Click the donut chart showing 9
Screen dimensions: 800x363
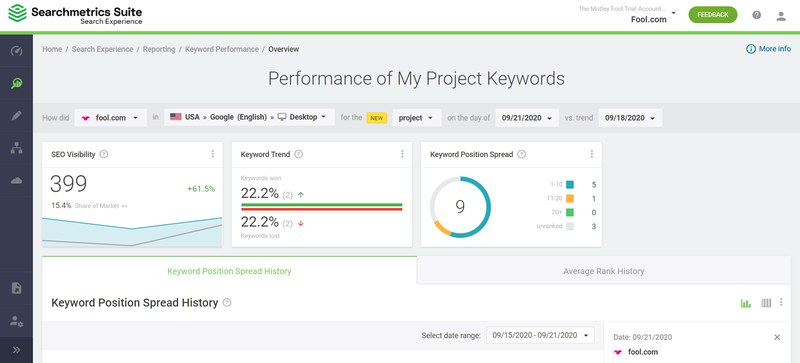tap(460, 207)
